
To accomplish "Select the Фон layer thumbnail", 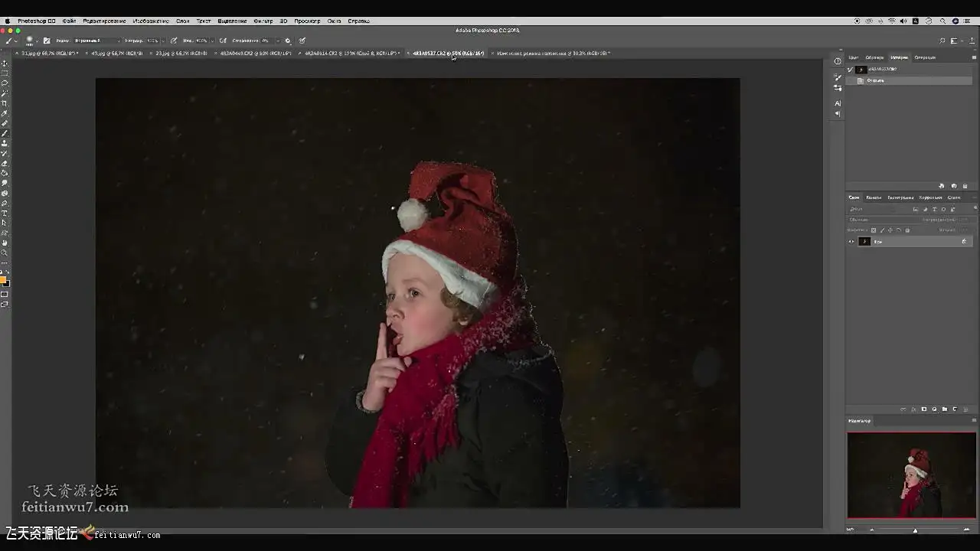I will [x=864, y=242].
